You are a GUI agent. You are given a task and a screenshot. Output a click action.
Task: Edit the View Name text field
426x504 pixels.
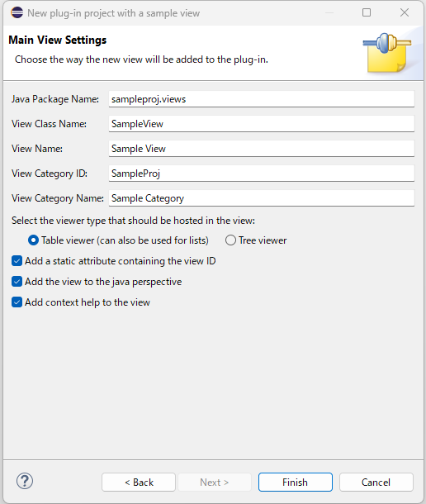click(262, 149)
